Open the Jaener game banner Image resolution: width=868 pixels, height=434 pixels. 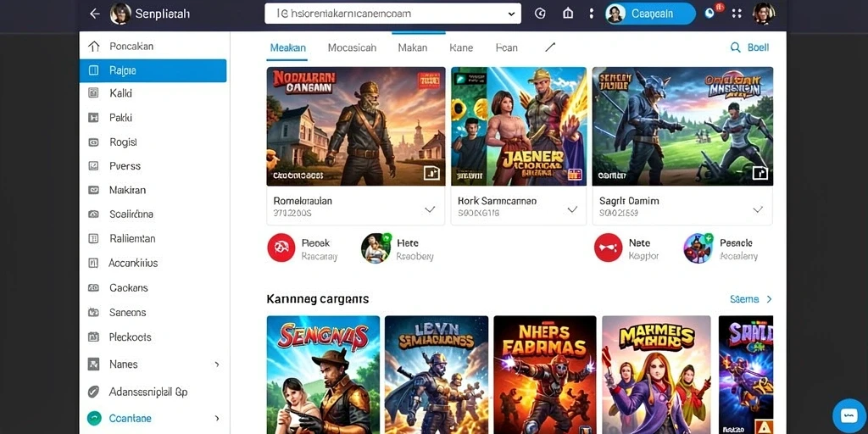[519, 126]
